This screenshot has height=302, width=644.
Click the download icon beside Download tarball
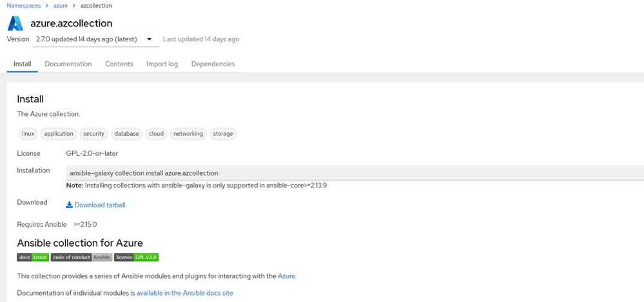coord(70,205)
